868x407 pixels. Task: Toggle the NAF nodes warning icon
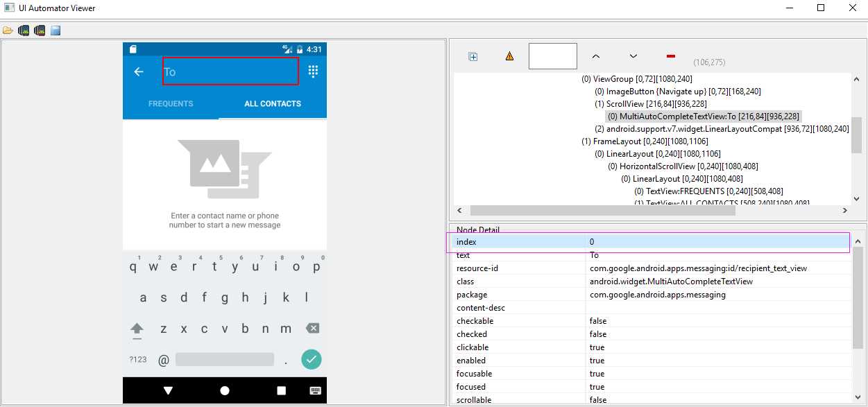[510, 56]
